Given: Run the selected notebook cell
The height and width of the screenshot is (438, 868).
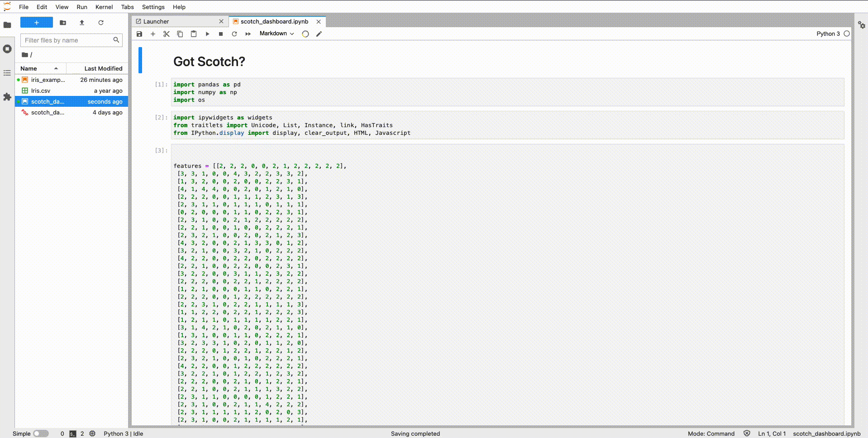Looking at the screenshot, I should click(x=207, y=34).
